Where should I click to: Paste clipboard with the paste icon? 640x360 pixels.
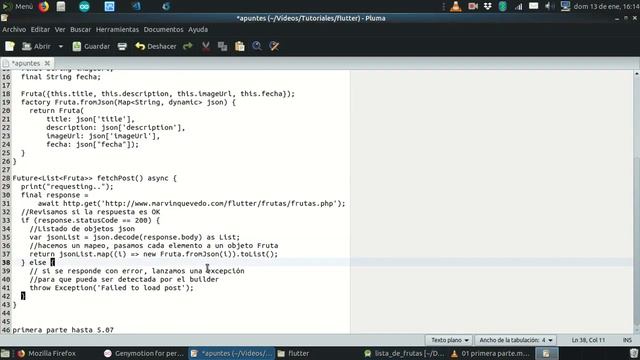pos(240,47)
